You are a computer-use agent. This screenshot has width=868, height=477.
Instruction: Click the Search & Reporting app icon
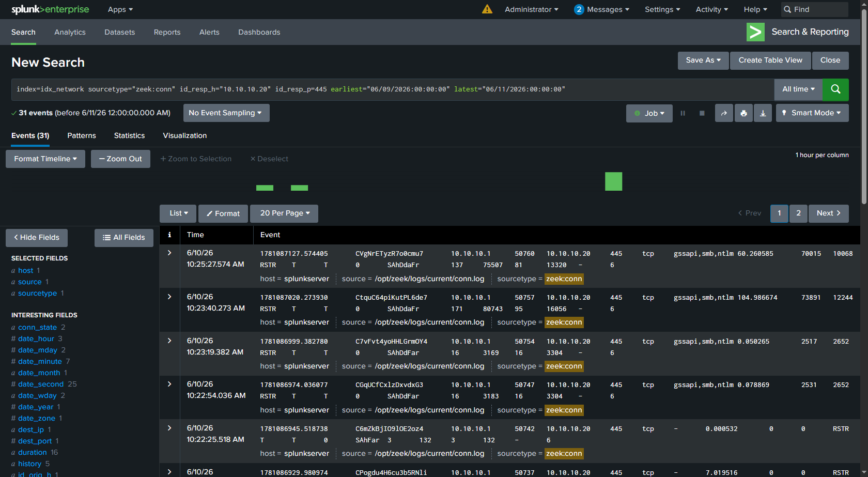(x=755, y=32)
